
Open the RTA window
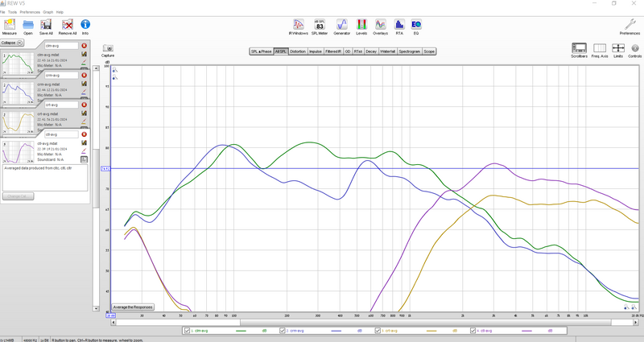(x=399, y=24)
